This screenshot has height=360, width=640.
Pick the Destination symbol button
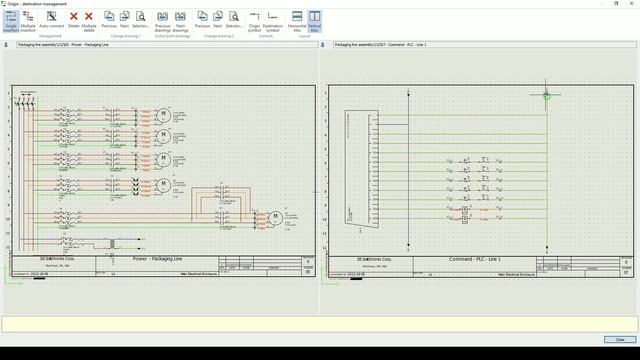click(272, 21)
